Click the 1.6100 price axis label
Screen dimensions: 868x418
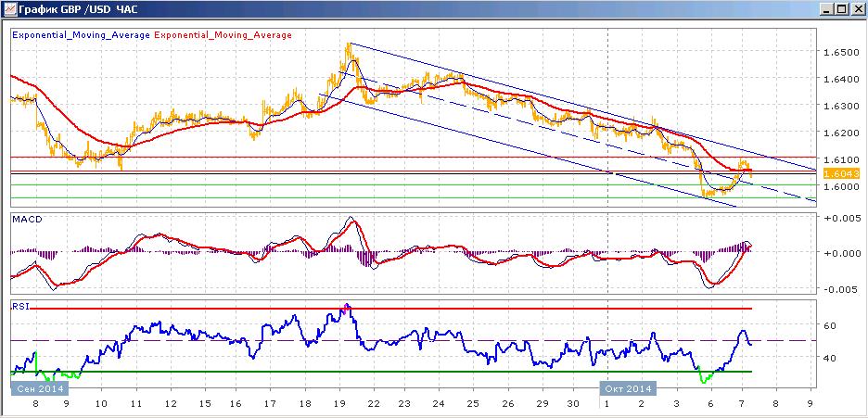click(x=842, y=159)
